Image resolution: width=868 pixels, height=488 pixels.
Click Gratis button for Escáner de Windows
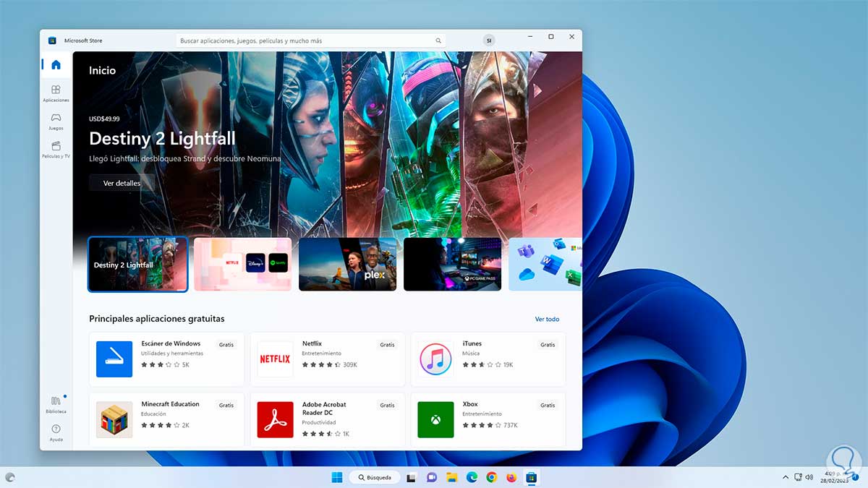[x=226, y=345]
